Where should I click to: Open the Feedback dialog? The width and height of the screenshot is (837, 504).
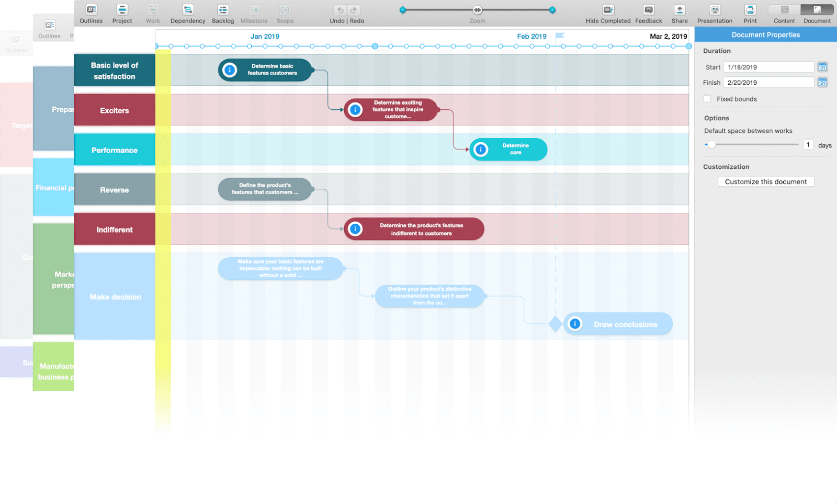click(649, 10)
